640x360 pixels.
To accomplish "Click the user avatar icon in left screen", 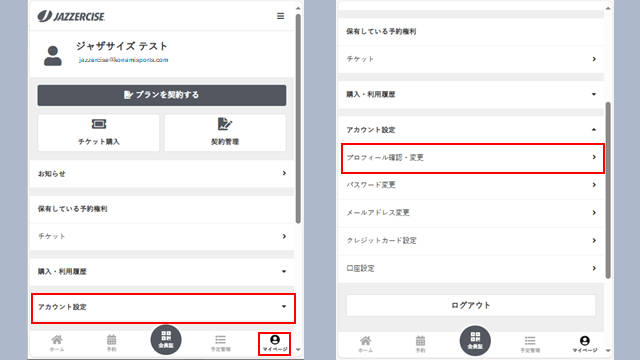I will tap(53, 56).
